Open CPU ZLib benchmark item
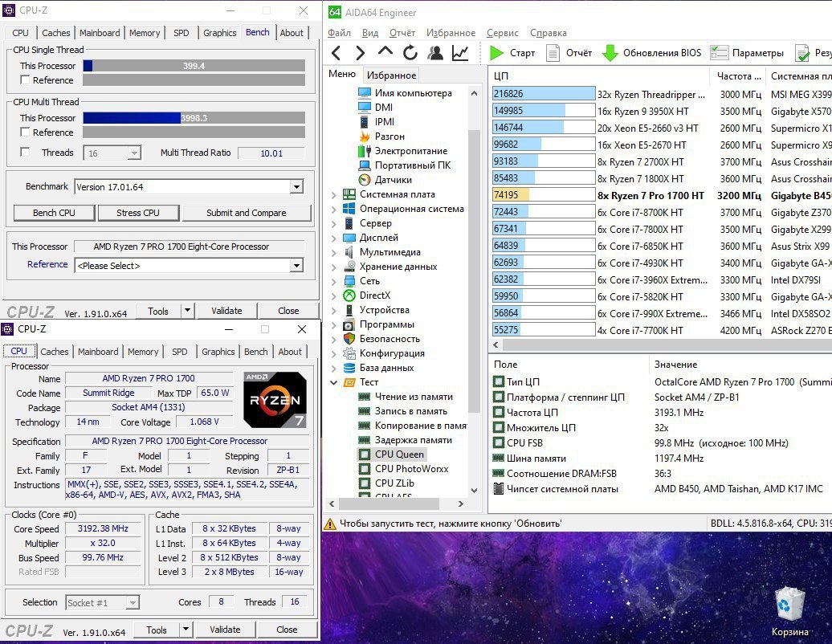 (x=387, y=483)
